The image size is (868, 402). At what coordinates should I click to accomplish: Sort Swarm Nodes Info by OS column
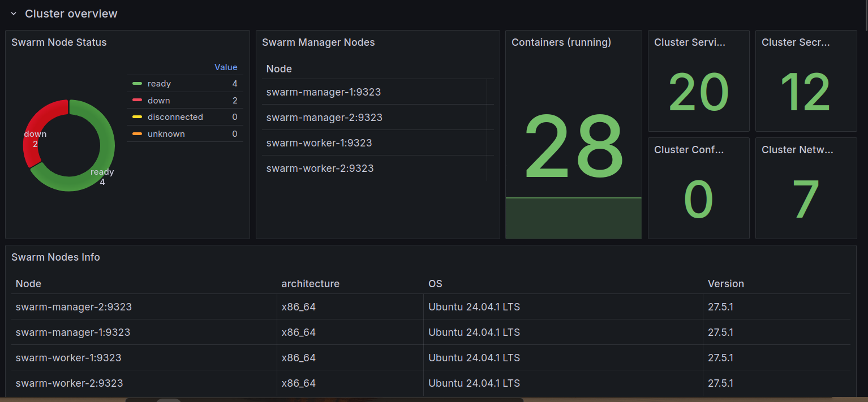435,284
